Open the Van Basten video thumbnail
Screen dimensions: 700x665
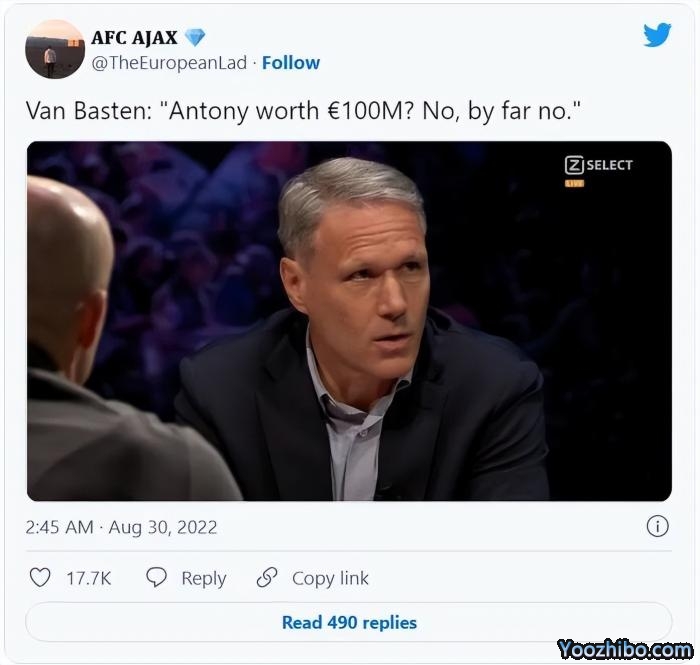[x=349, y=321]
